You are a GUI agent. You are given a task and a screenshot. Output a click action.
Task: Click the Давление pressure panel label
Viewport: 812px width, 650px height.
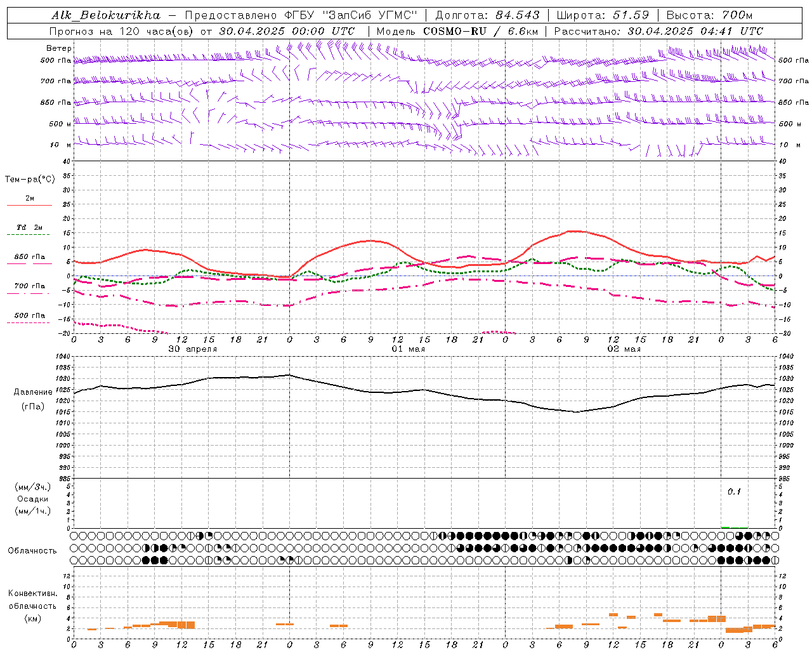point(33,392)
